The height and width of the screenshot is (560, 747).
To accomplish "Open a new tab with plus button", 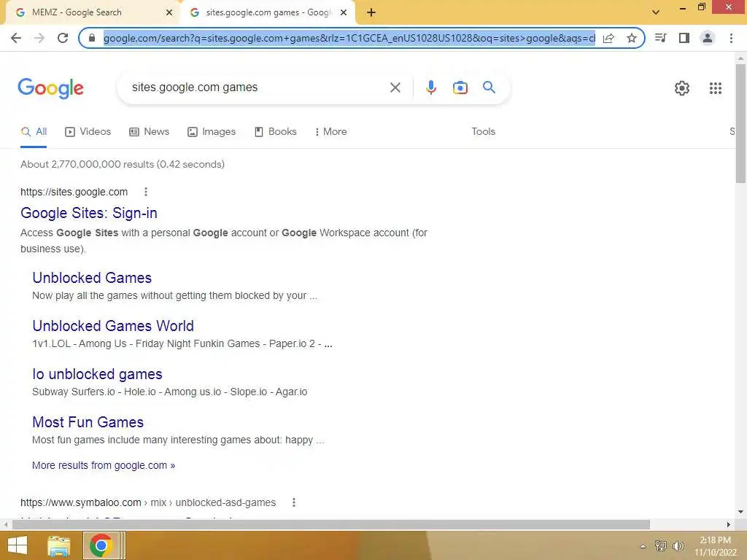I will (x=371, y=12).
